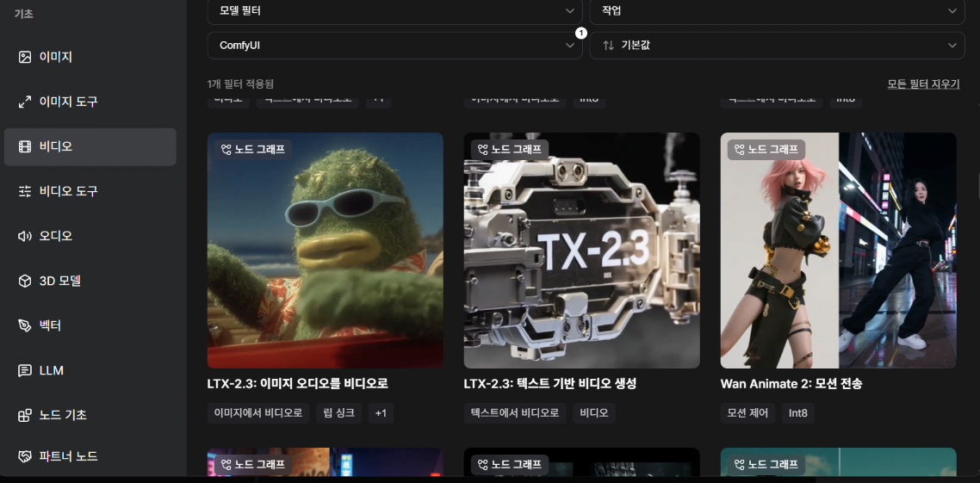Open green puppet with sunglasses thumbnail

(x=325, y=250)
